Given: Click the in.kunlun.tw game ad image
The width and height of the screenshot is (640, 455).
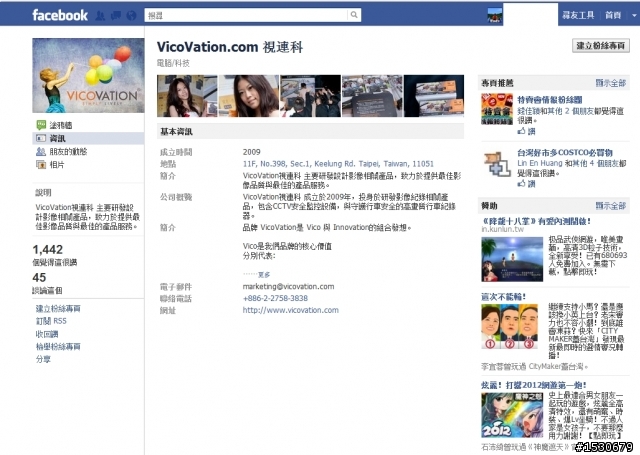Looking at the screenshot, I should point(512,259).
